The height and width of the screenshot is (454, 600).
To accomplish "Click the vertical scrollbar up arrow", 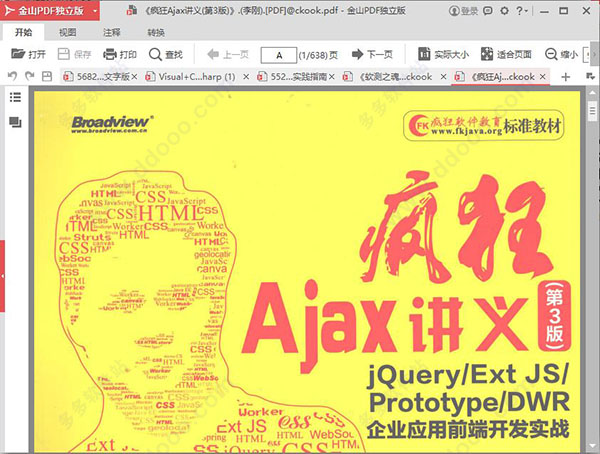I will pyautogui.click(x=592, y=93).
